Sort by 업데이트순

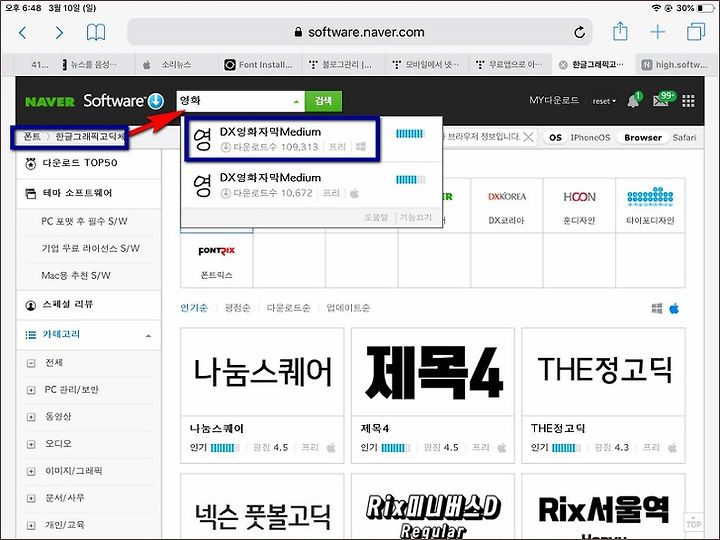(348, 308)
